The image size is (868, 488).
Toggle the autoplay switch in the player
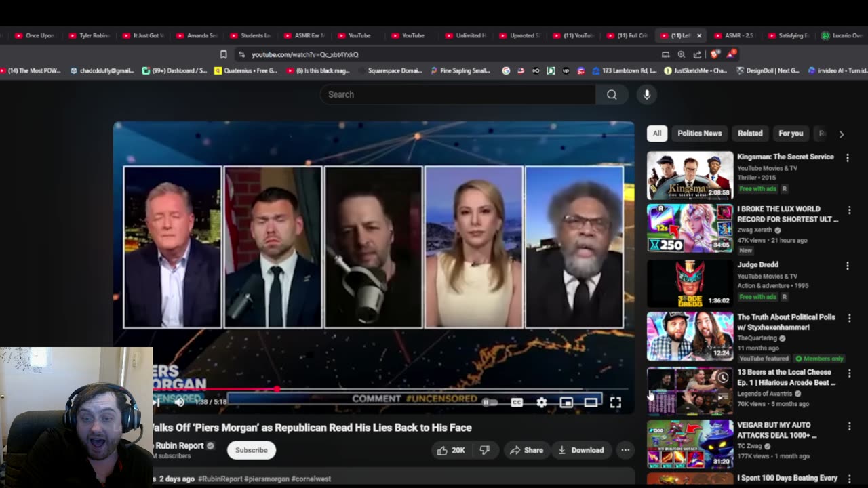[x=490, y=403]
